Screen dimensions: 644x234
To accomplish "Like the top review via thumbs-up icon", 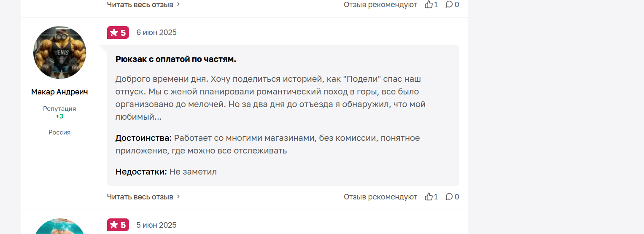I will 429,5.
